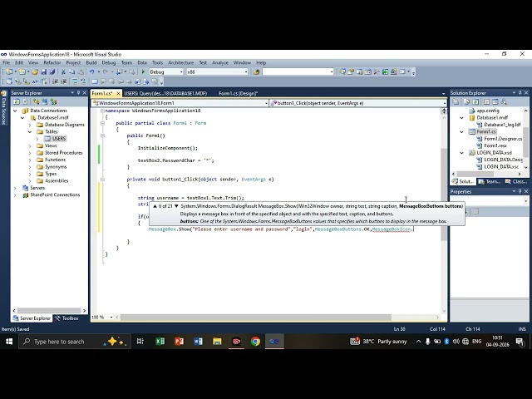This screenshot has width=532, height=399.
Task: Start debugging with the green play icon
Action: coord(143,72)
